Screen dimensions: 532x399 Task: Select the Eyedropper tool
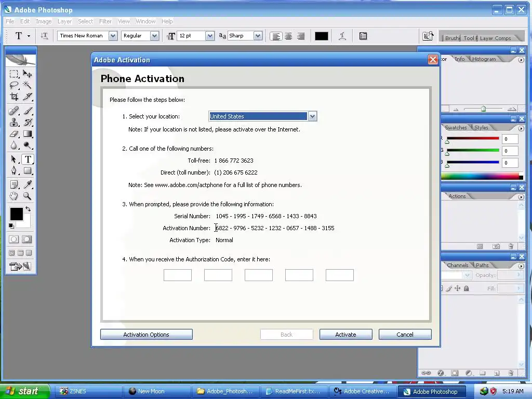[x=28, y=184]
